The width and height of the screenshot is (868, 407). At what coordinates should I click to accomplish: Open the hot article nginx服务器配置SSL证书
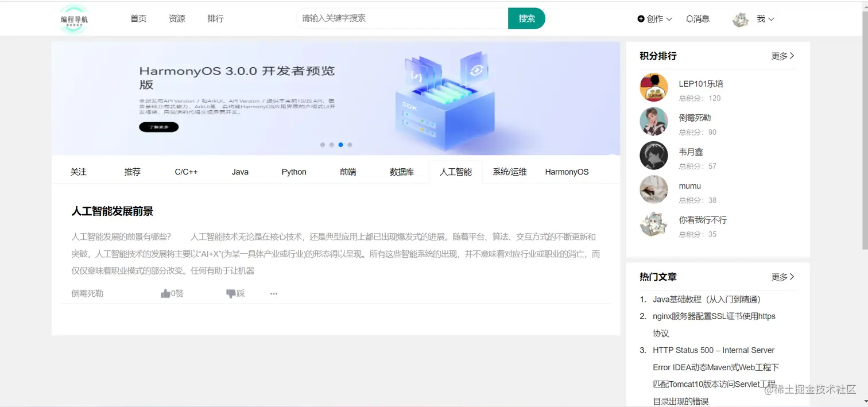(714, 325)
